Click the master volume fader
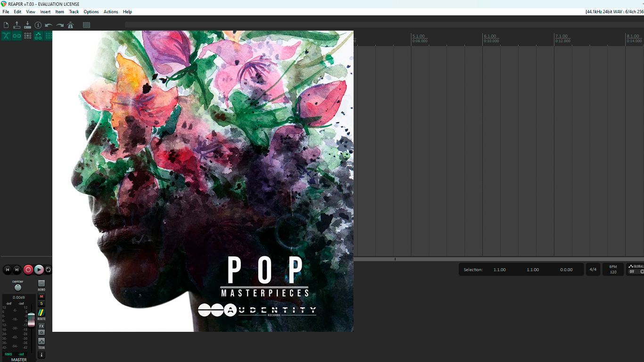 31,319
